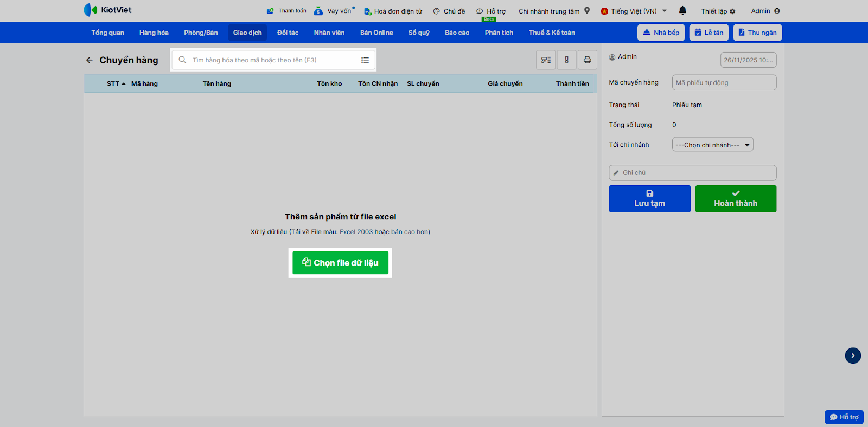
Task: Download the Excel 2003 template file
Action: pos(356,232)
